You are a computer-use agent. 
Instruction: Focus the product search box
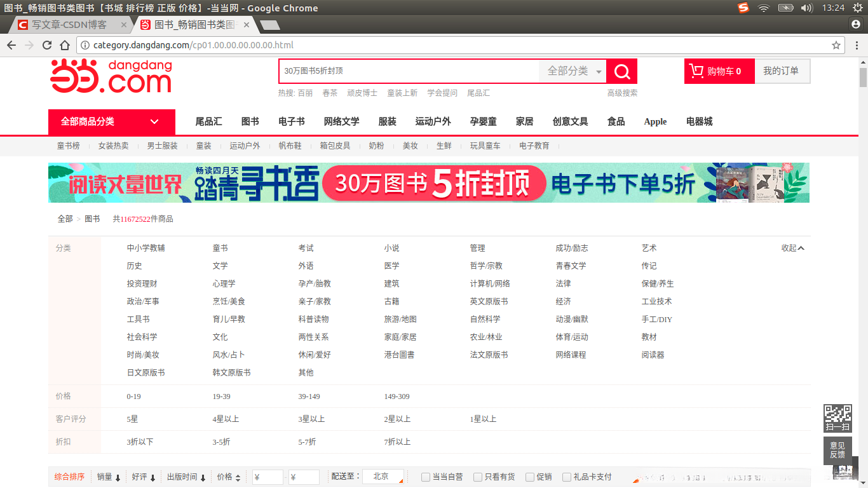(x=409, y=71)
